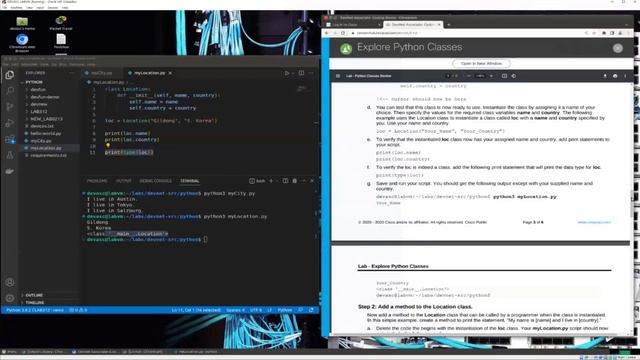Open the Manage gear icon in VS Code
Screen dimensions: 640x360
(10, 298)
